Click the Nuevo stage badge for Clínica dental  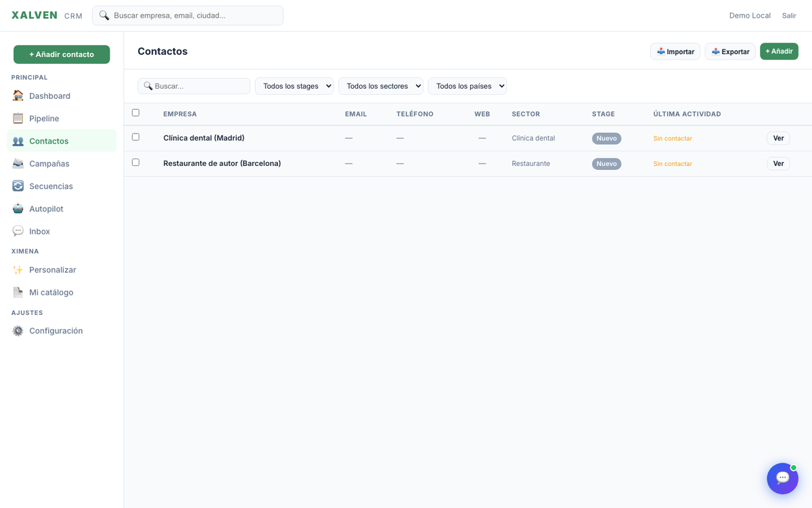coord(606,138)
